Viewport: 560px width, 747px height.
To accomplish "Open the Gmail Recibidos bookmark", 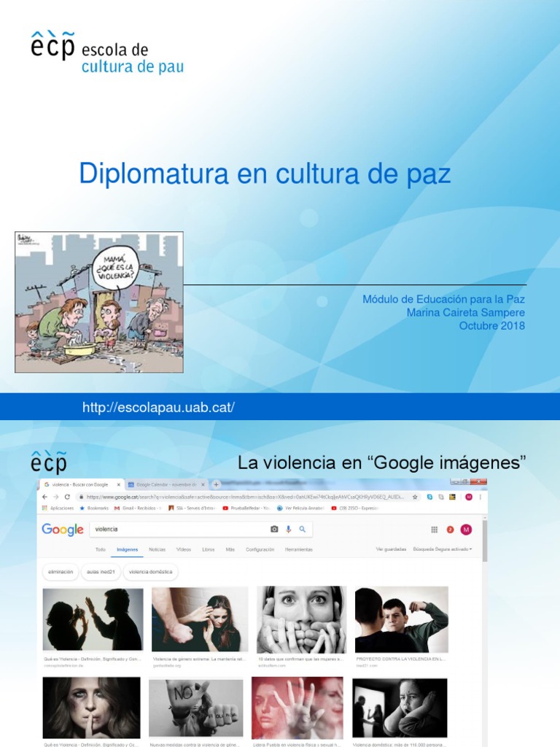I will [138, 508].
